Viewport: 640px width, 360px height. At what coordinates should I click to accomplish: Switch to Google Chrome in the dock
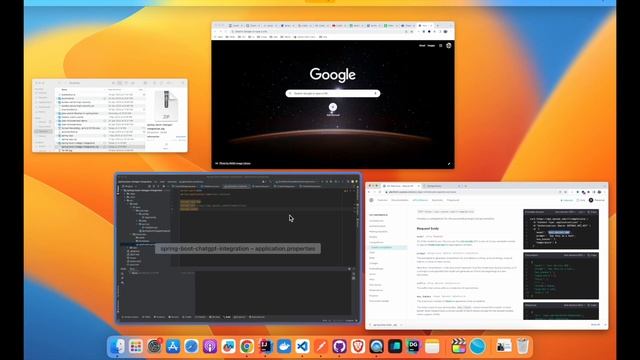(x=247, y=346)
